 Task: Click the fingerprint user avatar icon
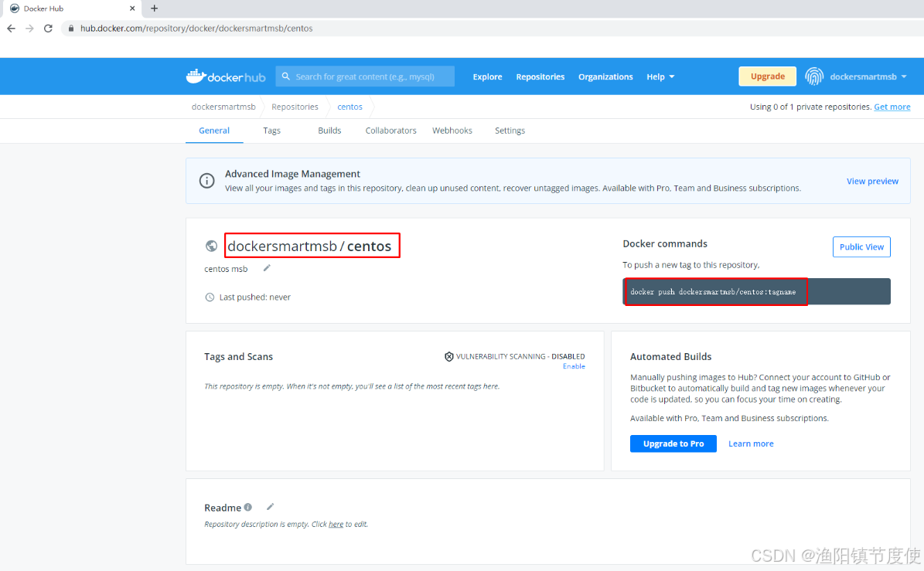tap(813, 76)
